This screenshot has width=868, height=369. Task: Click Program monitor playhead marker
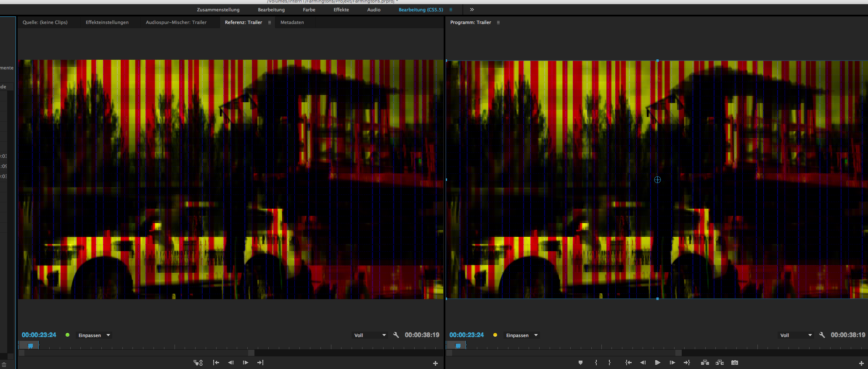coord(458,346)
